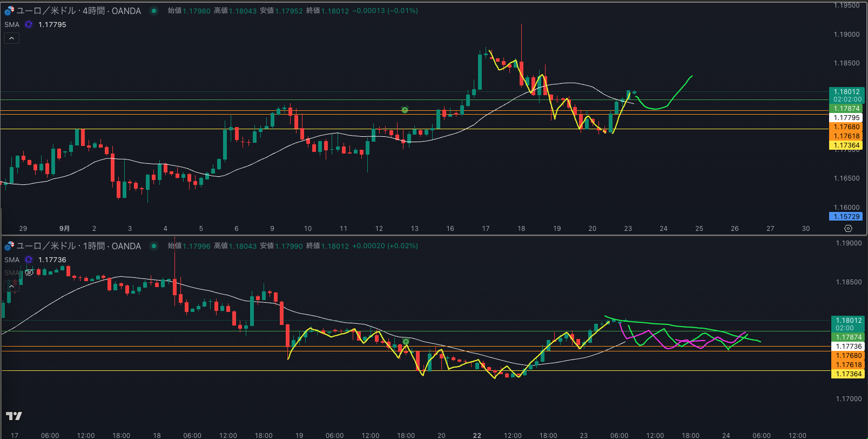Select the SMA 1.17736 indicator legend label

click(12, 260)
